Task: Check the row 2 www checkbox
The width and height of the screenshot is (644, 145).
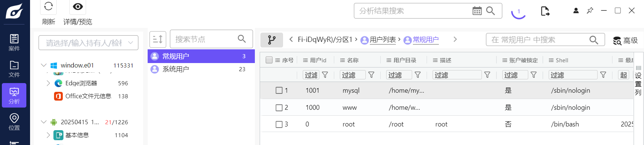Action: tap(279, 108)
